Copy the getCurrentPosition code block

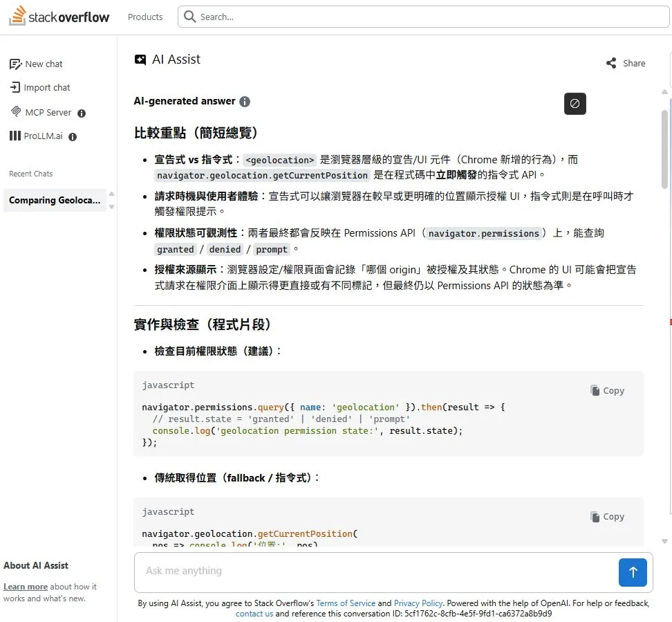pyautogui.click(x=607, y=517)
